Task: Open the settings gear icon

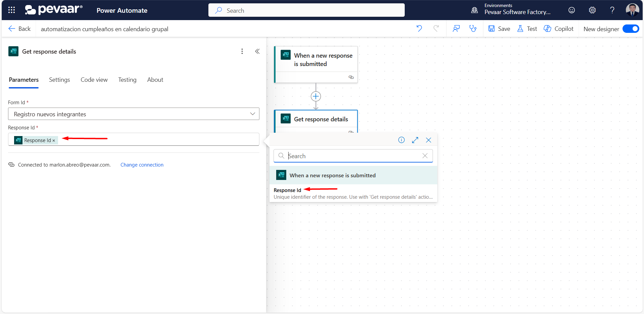Action: 592,10
